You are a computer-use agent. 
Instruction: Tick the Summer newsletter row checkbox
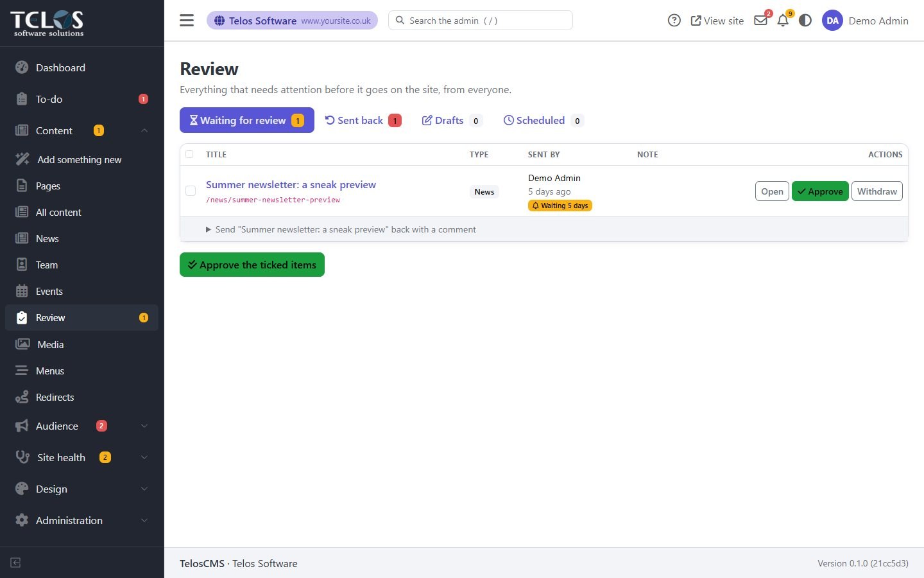(191, 191)
